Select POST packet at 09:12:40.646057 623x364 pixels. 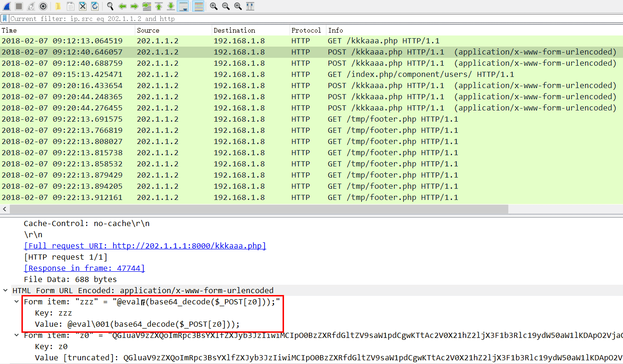pyautogui.click(x=311, y=52)
